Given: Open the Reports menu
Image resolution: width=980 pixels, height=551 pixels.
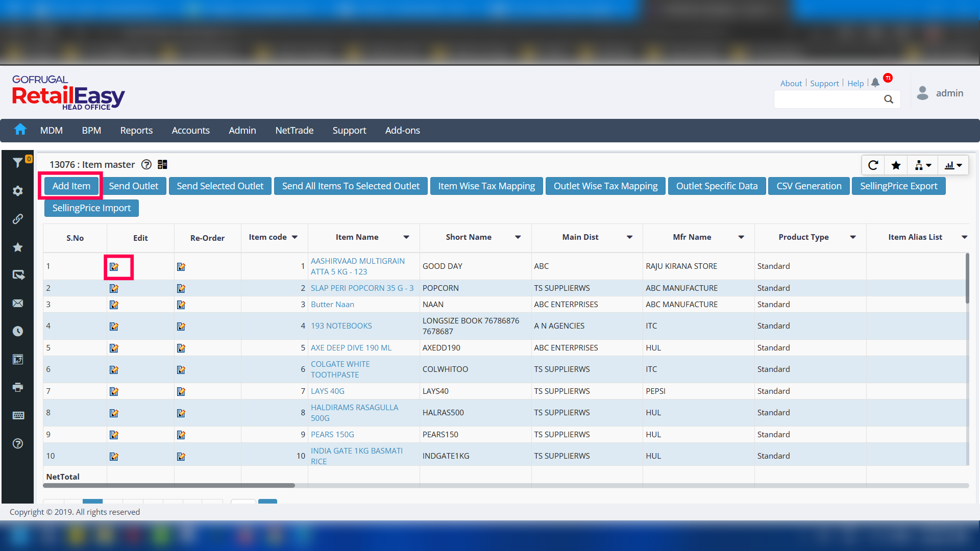Looking at the screenshot, I should (x=136, y=131).
